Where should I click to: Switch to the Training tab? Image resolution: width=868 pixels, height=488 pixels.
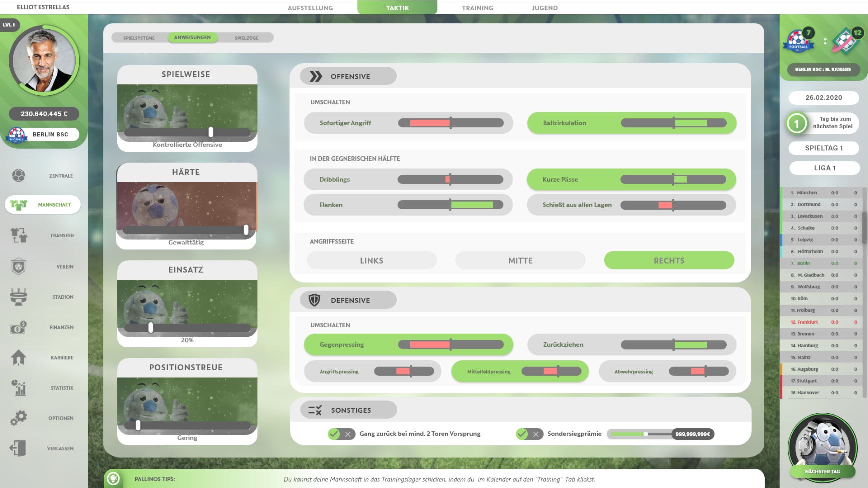(x=477, y=8)
